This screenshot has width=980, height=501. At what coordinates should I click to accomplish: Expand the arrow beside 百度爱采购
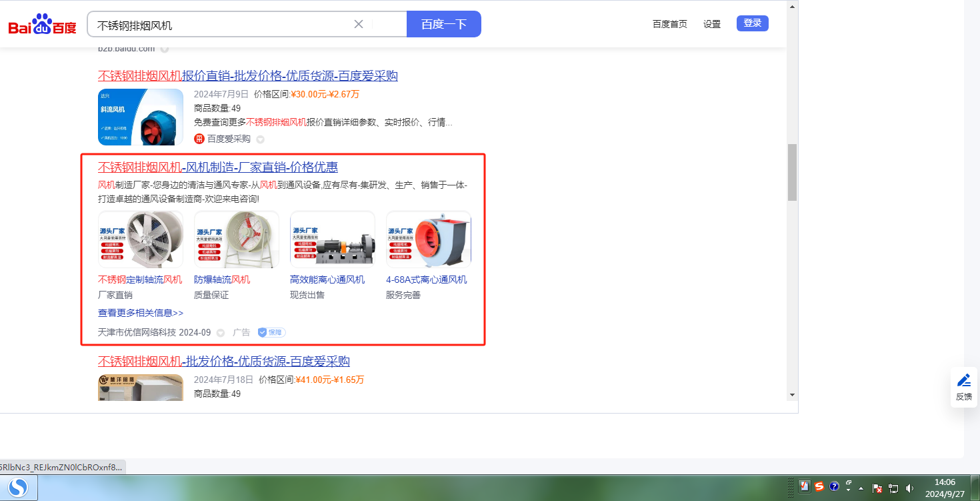261,139
